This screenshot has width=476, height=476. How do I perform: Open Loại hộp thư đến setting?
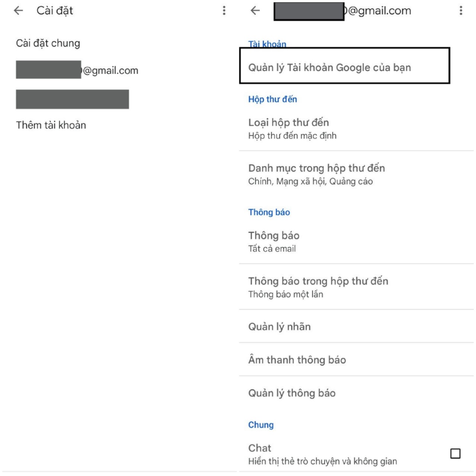(356, 129)
